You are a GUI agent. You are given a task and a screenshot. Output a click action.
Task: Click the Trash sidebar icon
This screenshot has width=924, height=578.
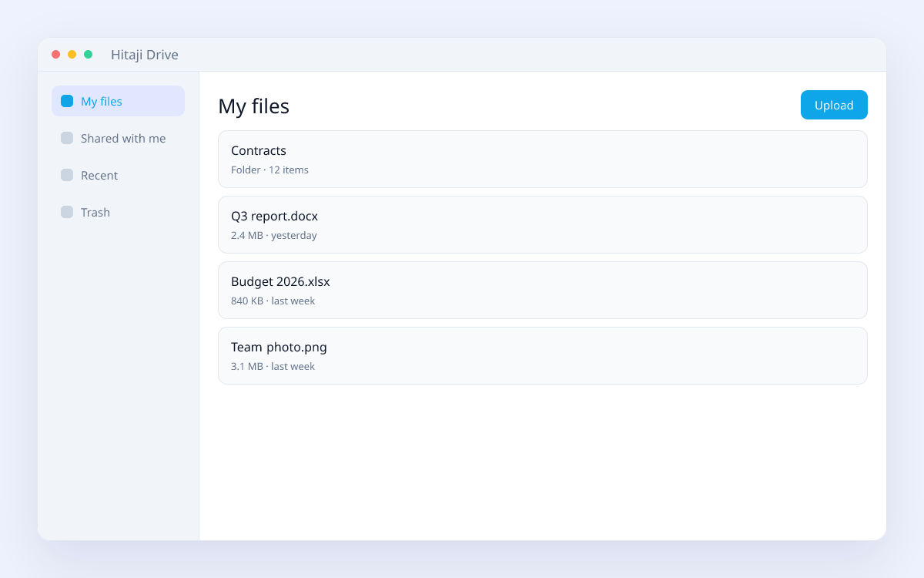coord(67,212)
